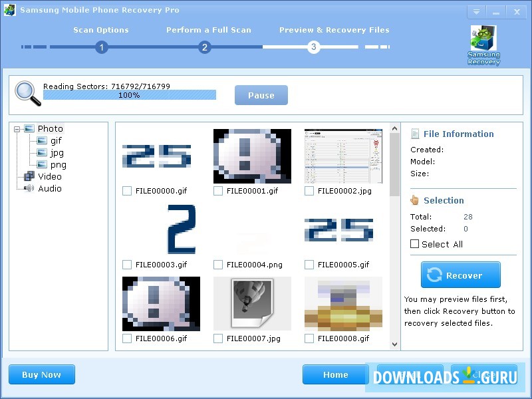Check the FILE00002.jpg checkbox

[309, 191]
